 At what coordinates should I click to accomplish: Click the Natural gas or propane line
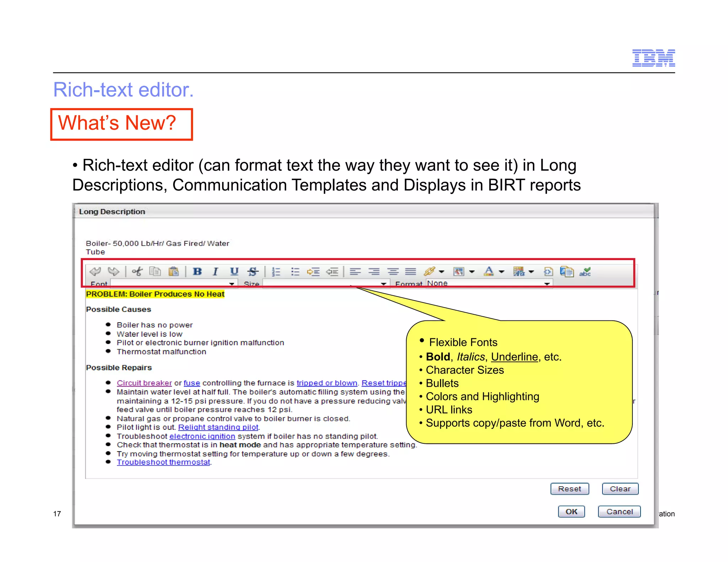click(233, 418)
